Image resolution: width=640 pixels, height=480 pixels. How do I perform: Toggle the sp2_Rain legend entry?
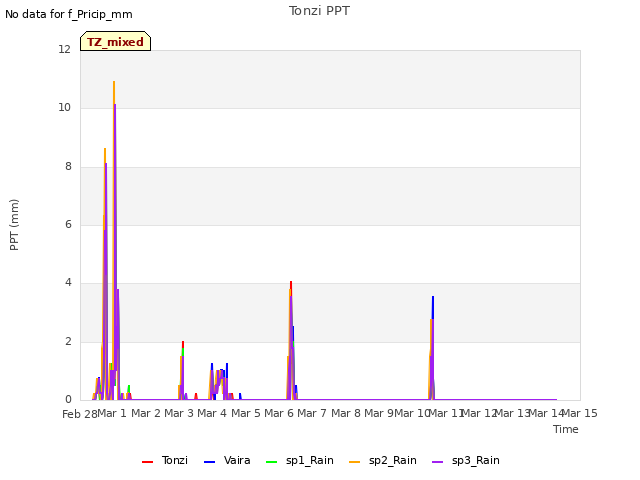(x=383, y=460)
